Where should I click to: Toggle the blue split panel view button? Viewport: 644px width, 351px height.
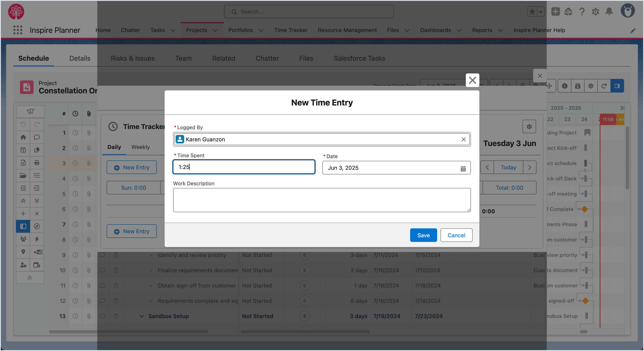coord(617,86)
